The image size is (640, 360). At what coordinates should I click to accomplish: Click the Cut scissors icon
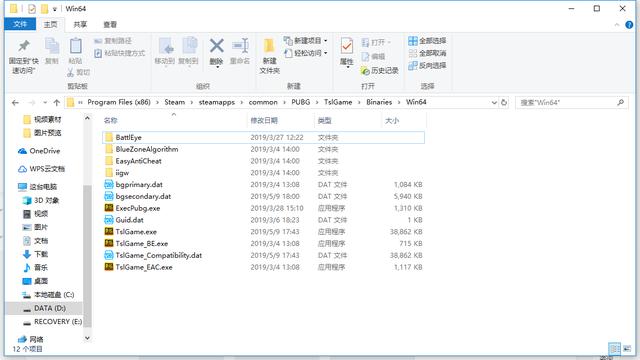tap(71, 72)
